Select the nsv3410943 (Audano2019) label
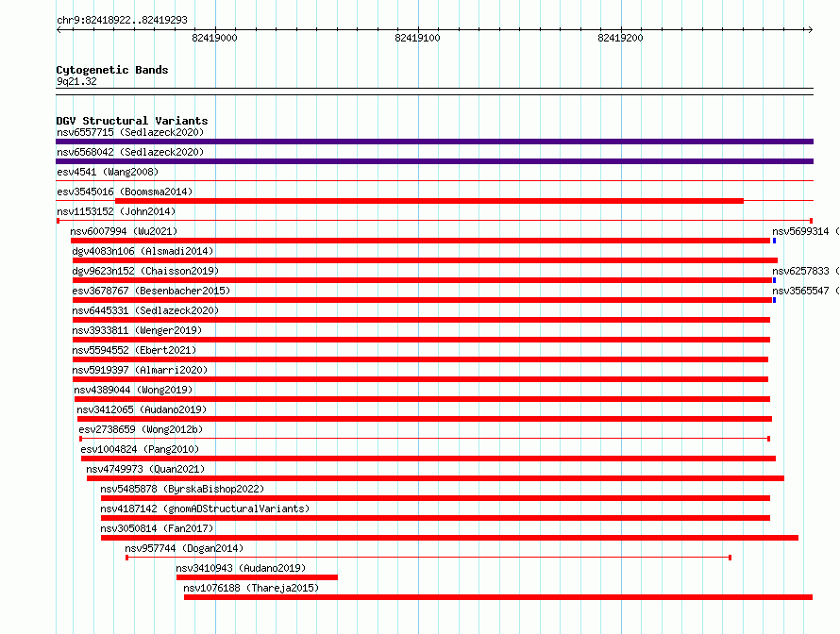This screenshot has width=840, height=634. pyautogui.click(x=241, y=568)
